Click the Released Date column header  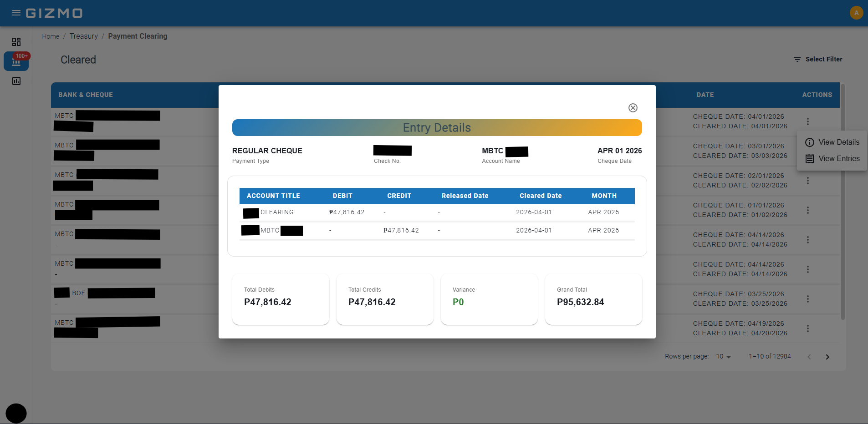[x=465, y=196]
